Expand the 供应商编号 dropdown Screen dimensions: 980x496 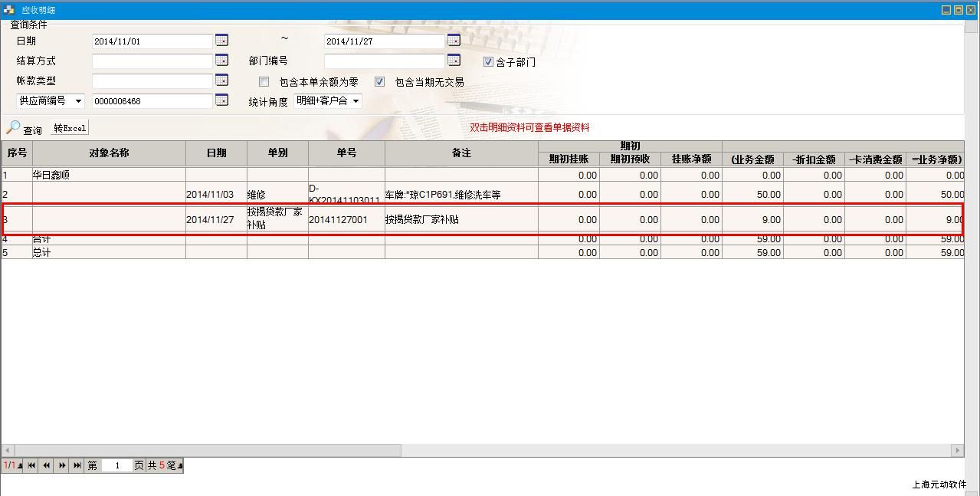tap(79, 101)
